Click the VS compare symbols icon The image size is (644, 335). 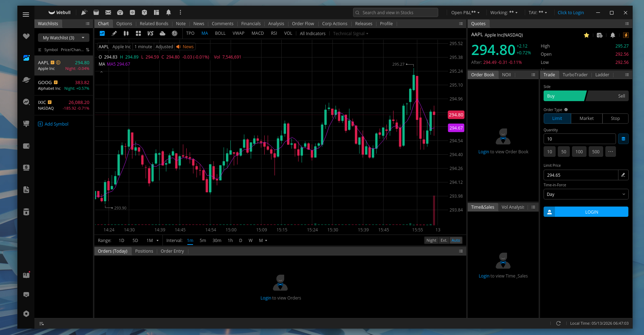150,33
